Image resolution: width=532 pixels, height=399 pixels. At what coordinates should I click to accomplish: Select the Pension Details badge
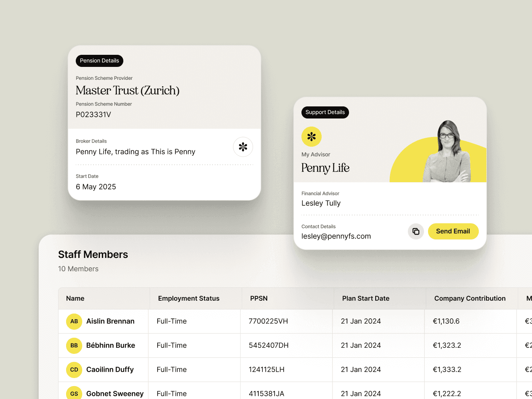99,60
